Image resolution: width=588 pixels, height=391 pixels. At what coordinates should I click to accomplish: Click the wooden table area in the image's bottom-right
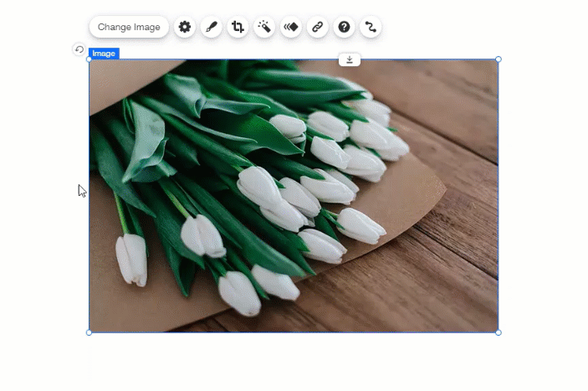click(x=452, y=293)
